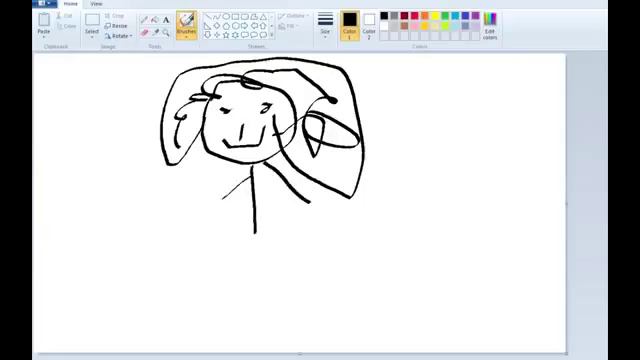This screenshot has height=360, width=640.
Task: Click the Resize button
Action: point(116,26)
